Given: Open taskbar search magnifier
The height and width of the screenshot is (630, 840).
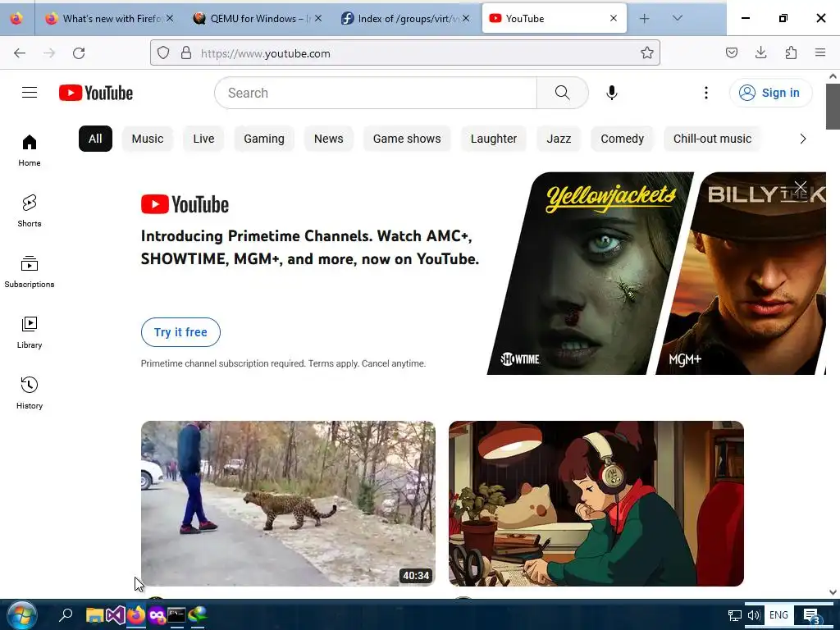Looking at the screenshot, I should coord(66,615).
